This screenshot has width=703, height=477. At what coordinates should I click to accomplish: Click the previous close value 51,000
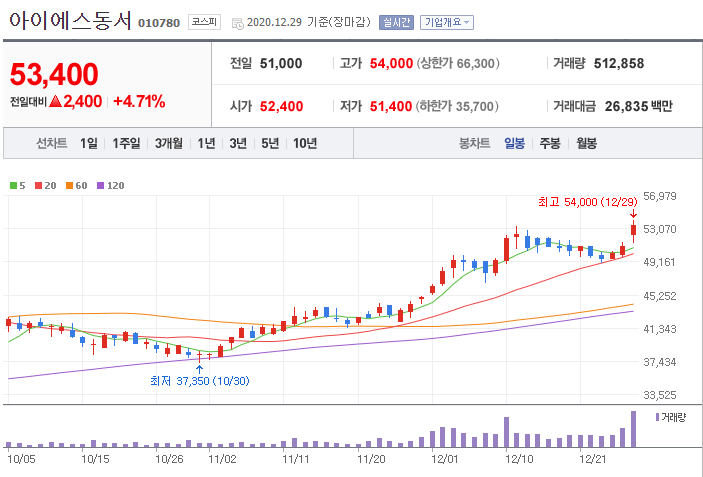tap(281, 63)
